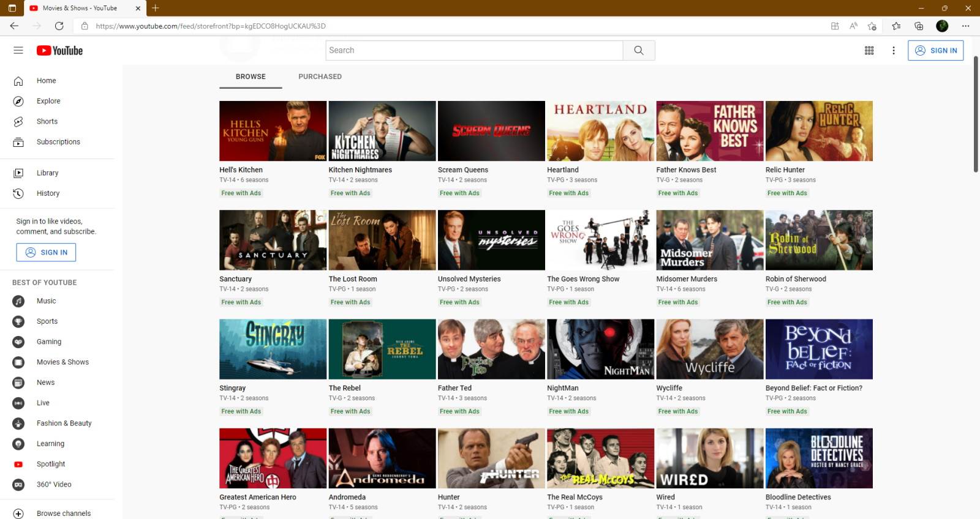Click the search magnifier button
Screen dimensions: 980x519
[x=639, y=50]
